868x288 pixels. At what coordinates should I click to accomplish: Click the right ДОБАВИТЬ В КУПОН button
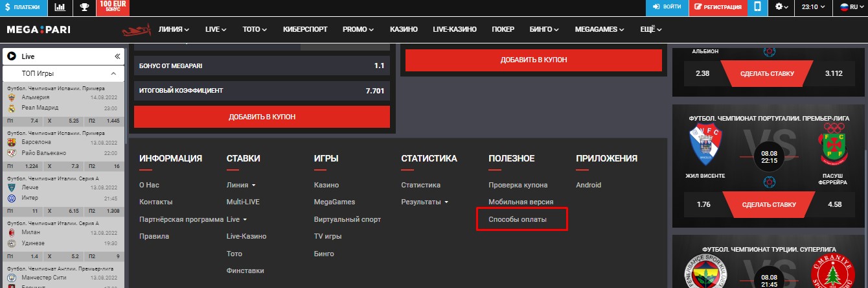[x=534, y=60]
